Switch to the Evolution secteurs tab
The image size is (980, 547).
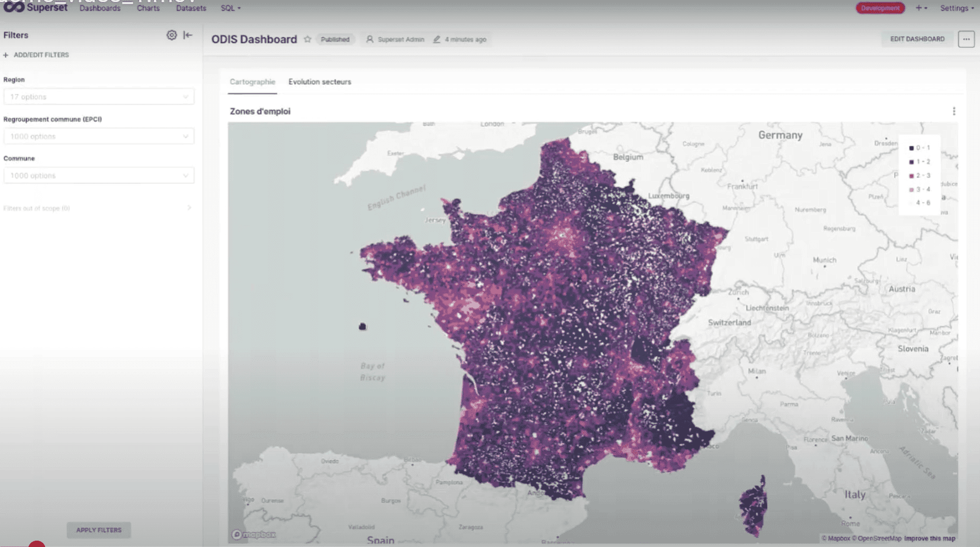coord(319,82)
